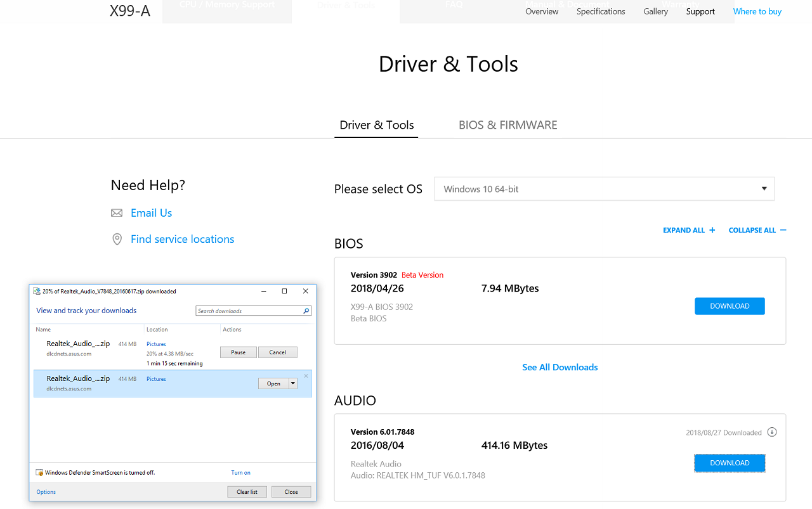Pause the Realtek_Audio zip download
The image size is (812, 509).
pos(238,352)
